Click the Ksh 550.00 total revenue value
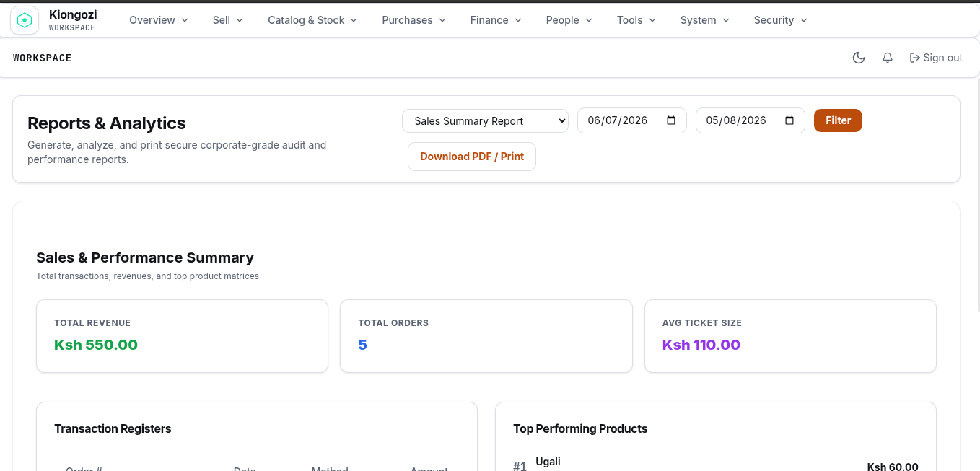 tap(96, 345)
